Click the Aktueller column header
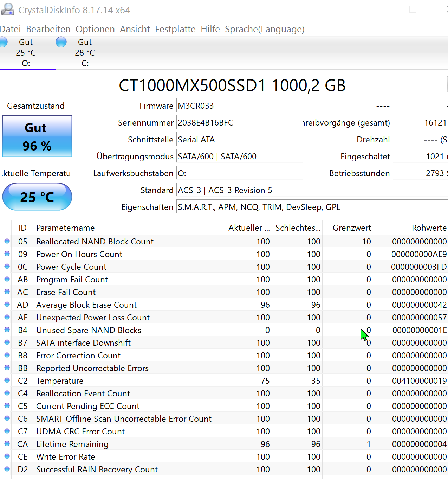Screen dimensions: 448x479 coord(246,228)
